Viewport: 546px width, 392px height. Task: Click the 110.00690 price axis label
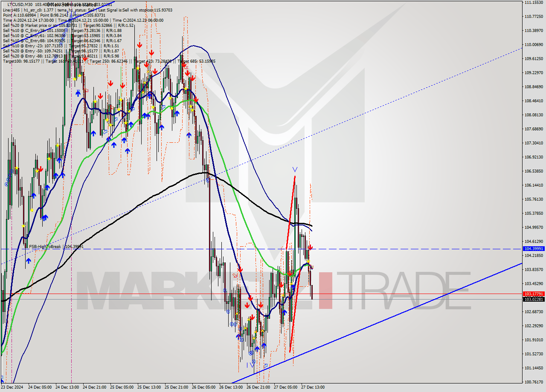click(534, 44)
